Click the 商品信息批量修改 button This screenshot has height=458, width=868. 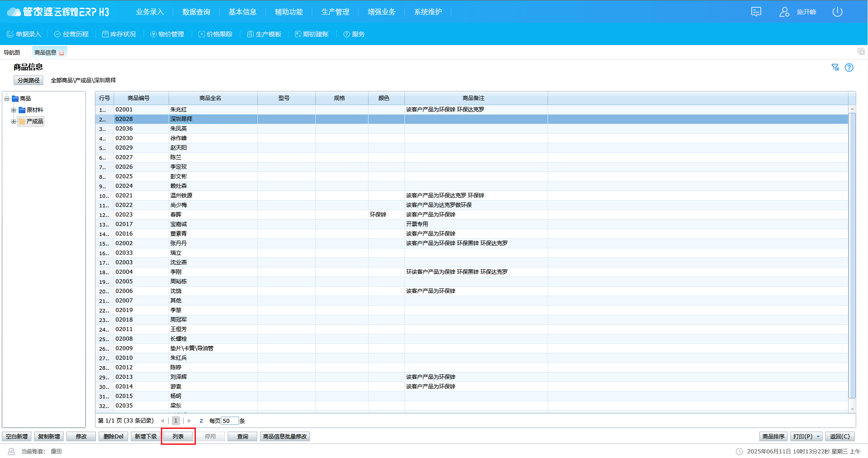tap(285, 437)
